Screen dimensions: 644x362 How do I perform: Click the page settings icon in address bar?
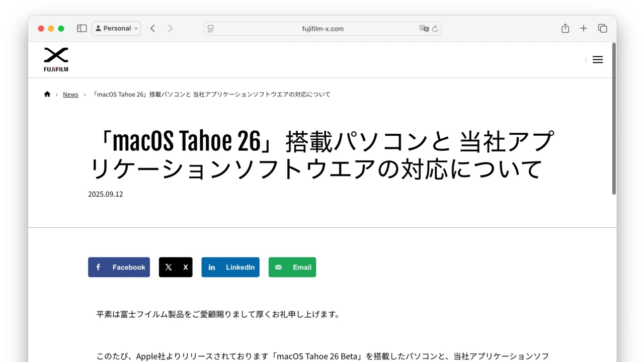coord(210,29)
